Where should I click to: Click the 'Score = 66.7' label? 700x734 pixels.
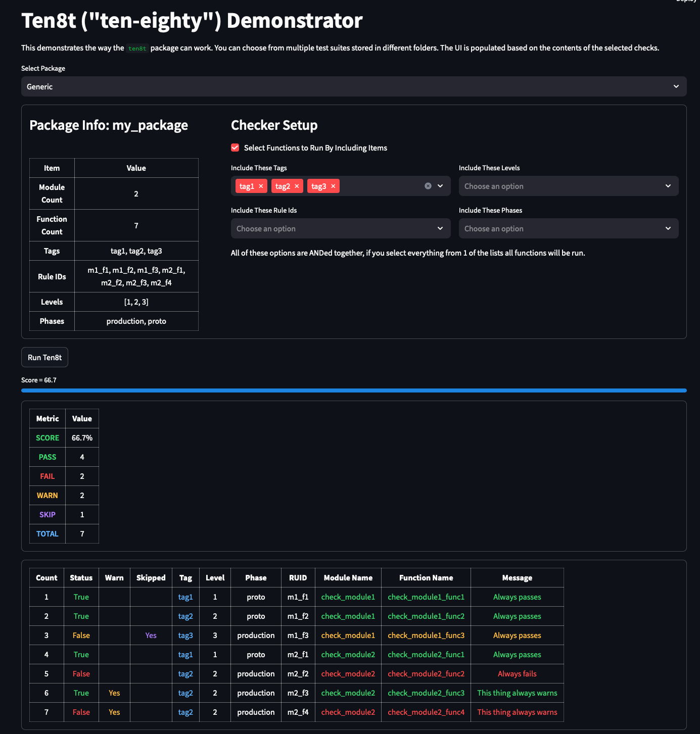[x=39, y=380]
